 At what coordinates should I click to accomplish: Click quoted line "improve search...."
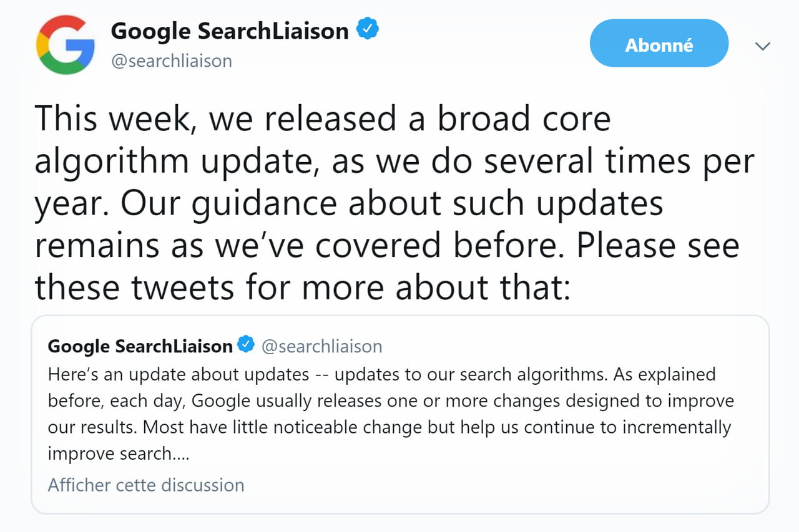119,454
